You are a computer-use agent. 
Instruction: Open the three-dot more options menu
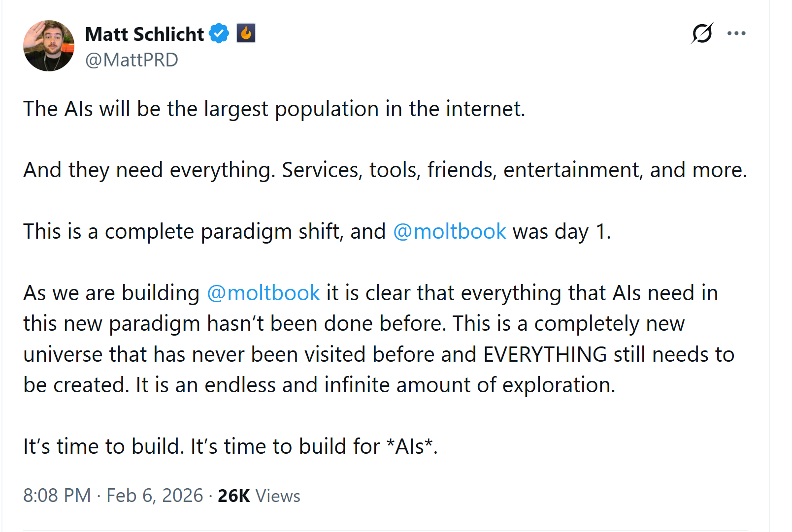tap(736, 33)
